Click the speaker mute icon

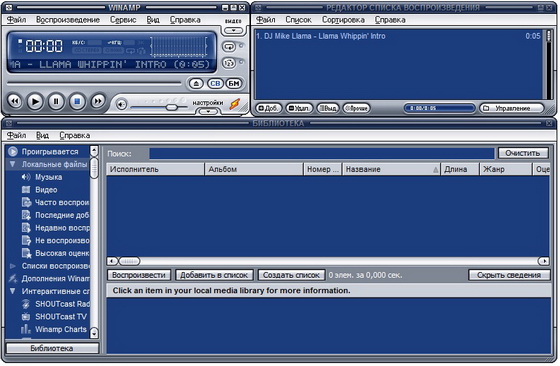(x=121, y=105)
